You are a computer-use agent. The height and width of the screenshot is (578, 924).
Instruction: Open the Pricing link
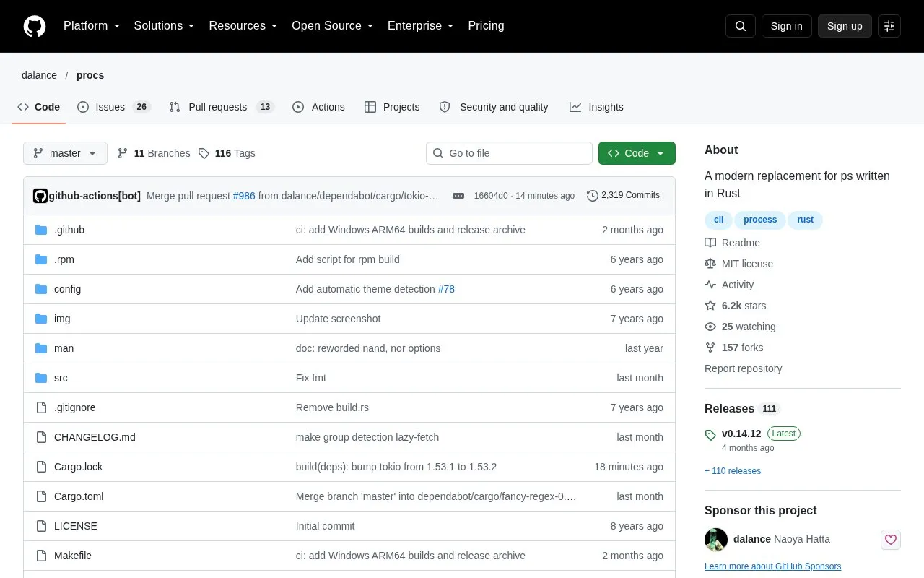[486, 26]
